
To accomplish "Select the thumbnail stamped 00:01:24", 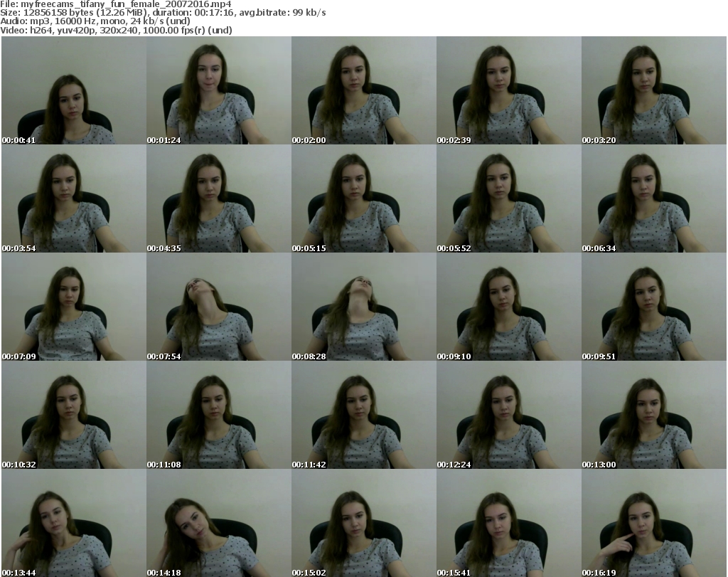I will tap(219, 90).
